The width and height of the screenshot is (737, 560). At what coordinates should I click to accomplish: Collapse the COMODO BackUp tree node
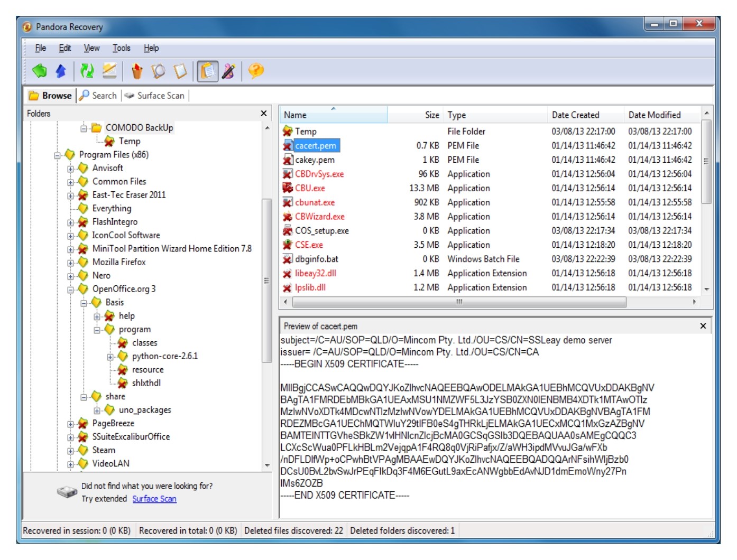pos(84,128)
